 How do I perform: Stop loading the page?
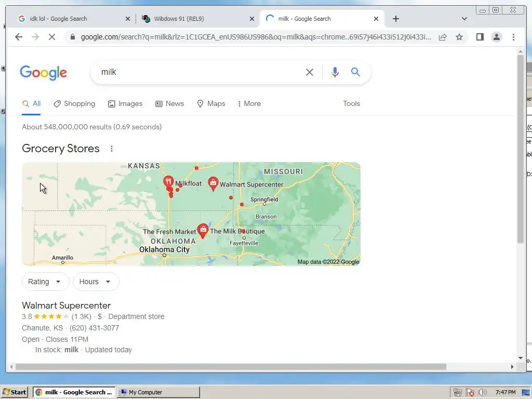tap(52, 37)
